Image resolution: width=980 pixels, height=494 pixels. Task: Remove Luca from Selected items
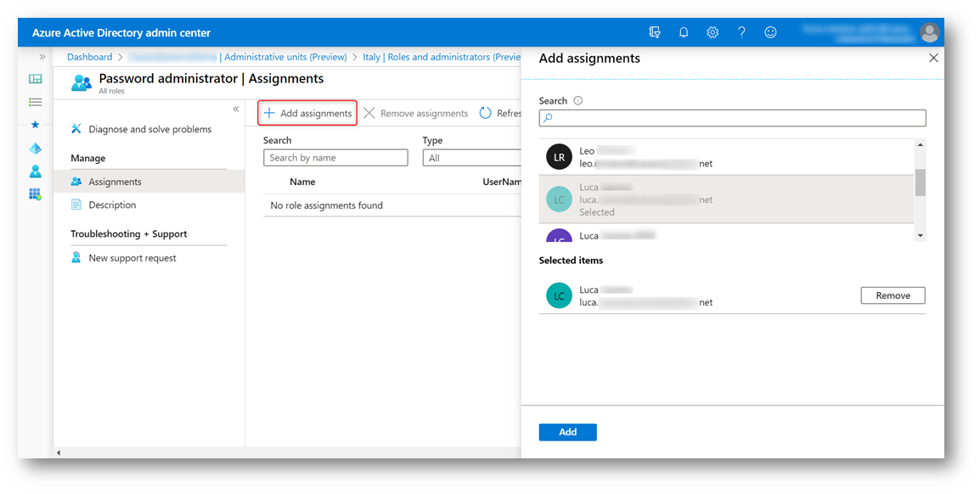(893, 295)
